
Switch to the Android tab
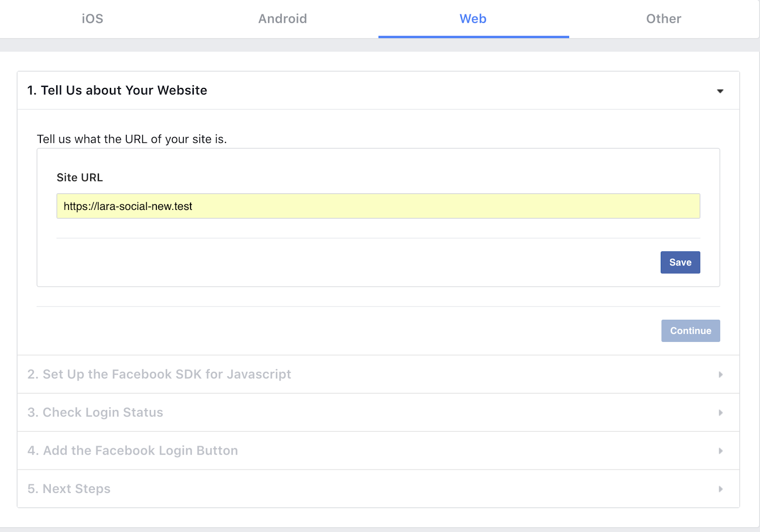coord(283,19)
